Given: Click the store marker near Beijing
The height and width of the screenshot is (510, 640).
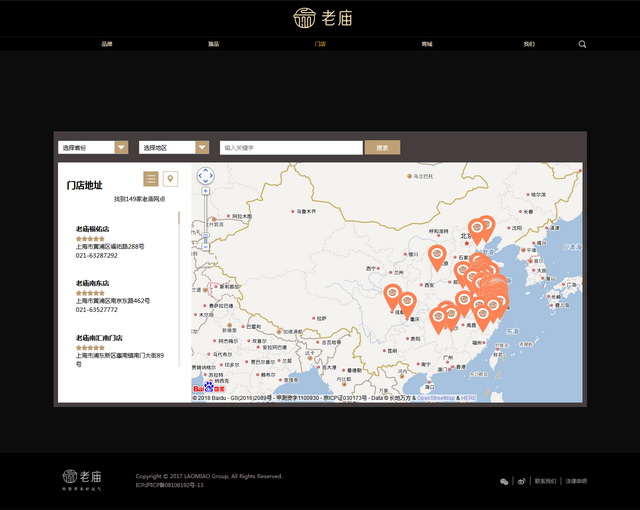Looking at the screenshot, I should (x=478, y=229).
